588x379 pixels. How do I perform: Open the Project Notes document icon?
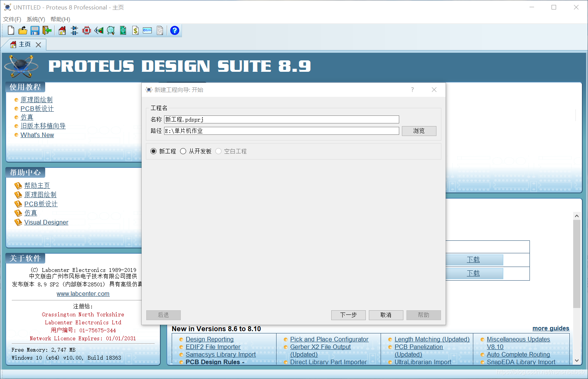tap(160, 30)
